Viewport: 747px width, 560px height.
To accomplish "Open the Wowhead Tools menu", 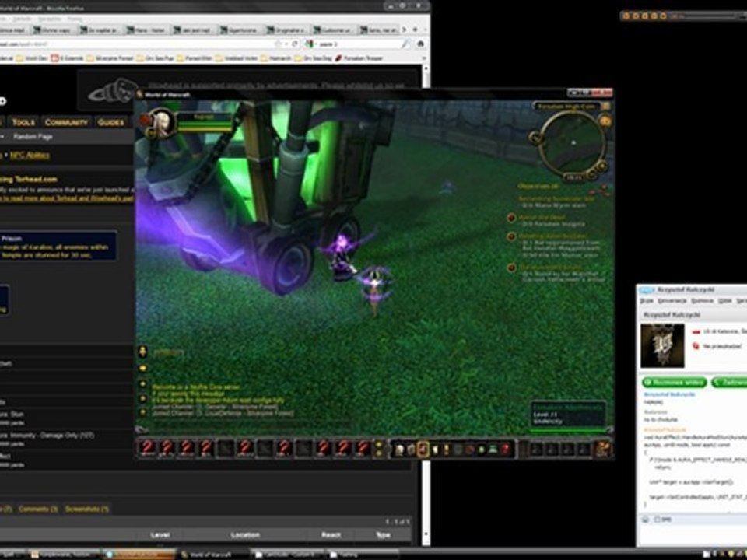I will 23,122.
